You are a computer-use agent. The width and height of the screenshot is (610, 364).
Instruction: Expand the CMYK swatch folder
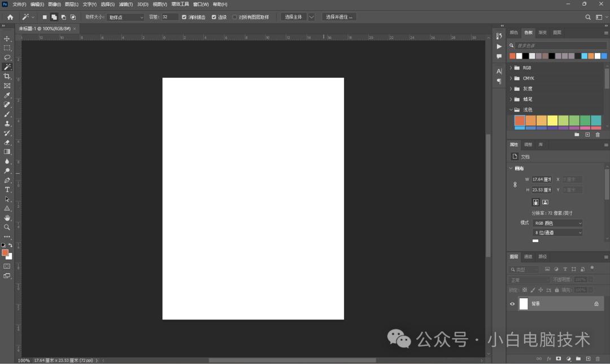[x=511, y=78]
